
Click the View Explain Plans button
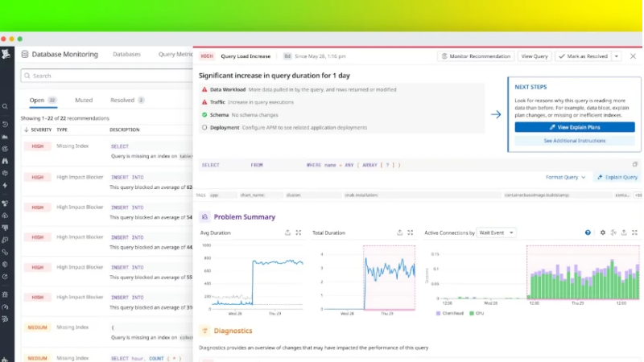(575, 127)
